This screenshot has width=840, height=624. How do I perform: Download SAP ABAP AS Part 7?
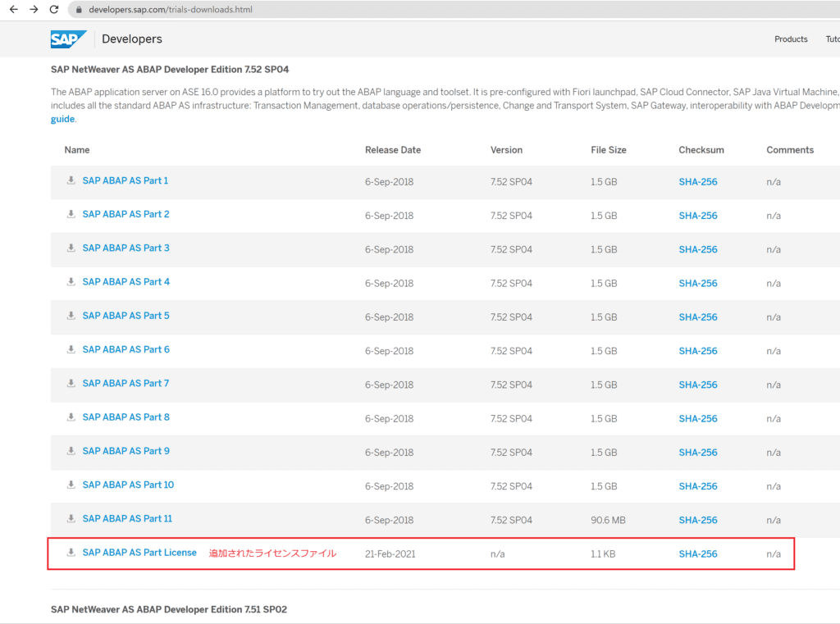(126, 383)
